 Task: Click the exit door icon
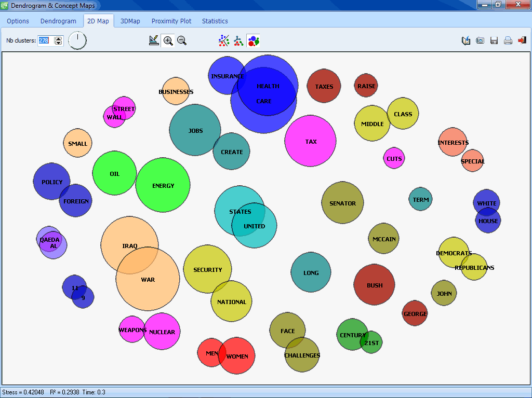click(x=522, y=40)
